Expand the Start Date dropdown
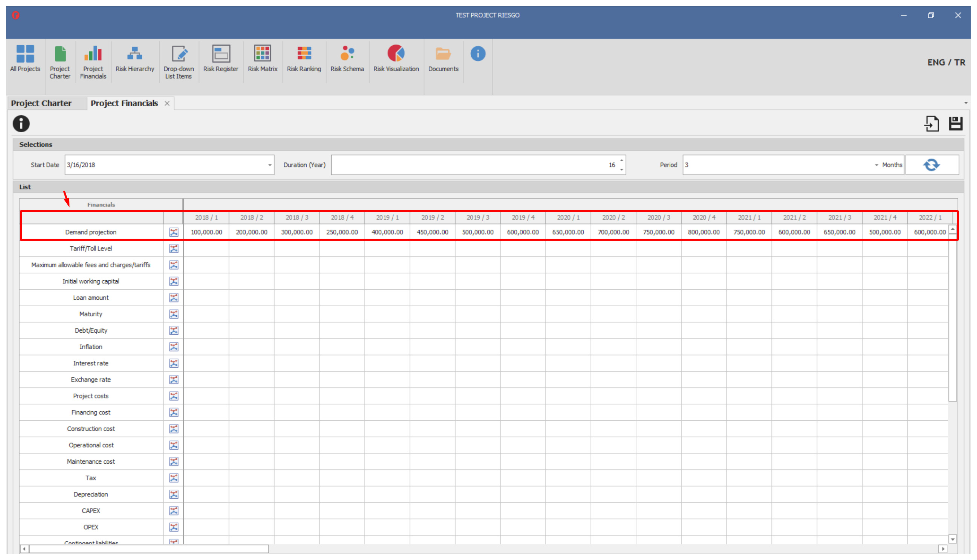977x560 pixels. pyautogui.click(x=269, y=165)
